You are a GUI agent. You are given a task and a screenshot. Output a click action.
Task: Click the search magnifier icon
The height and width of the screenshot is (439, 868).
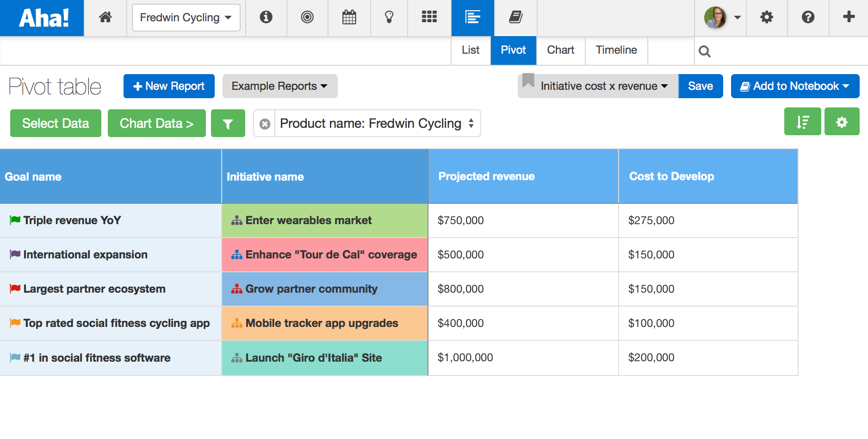point(705,51)
